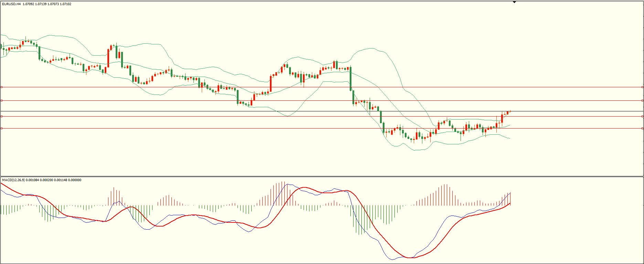This screenshot has height=264, width=644.
Task: Click right handle of red line just below black line
Action: tap(642, 117)
